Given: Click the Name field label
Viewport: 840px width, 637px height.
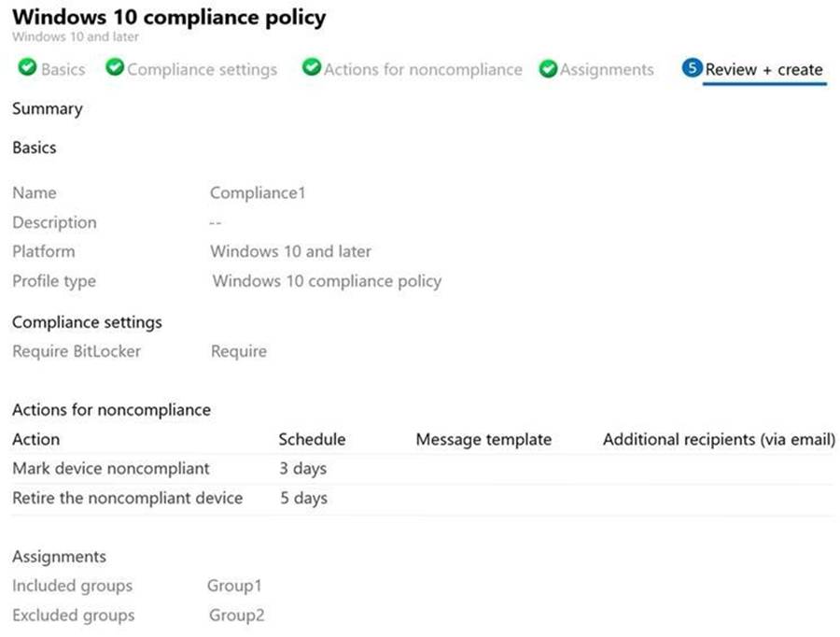Looking at the screenshot, I should 35,192.
